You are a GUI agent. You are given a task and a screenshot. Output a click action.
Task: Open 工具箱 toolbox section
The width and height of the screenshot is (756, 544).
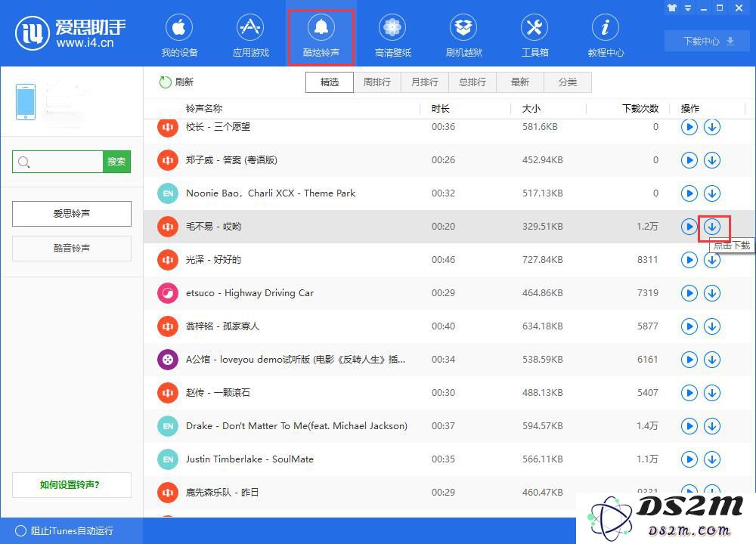tap(534, 36)
